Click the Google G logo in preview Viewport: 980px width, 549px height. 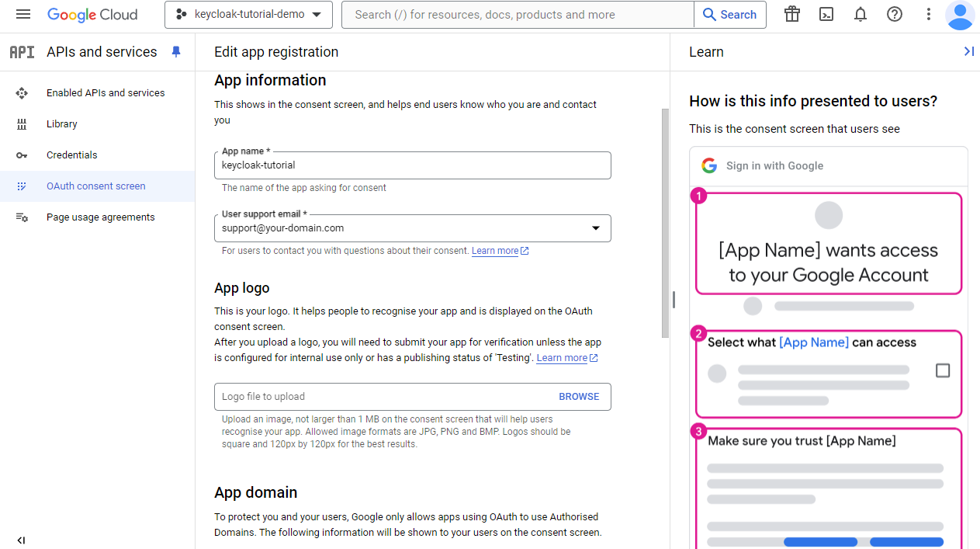point(709,165)
